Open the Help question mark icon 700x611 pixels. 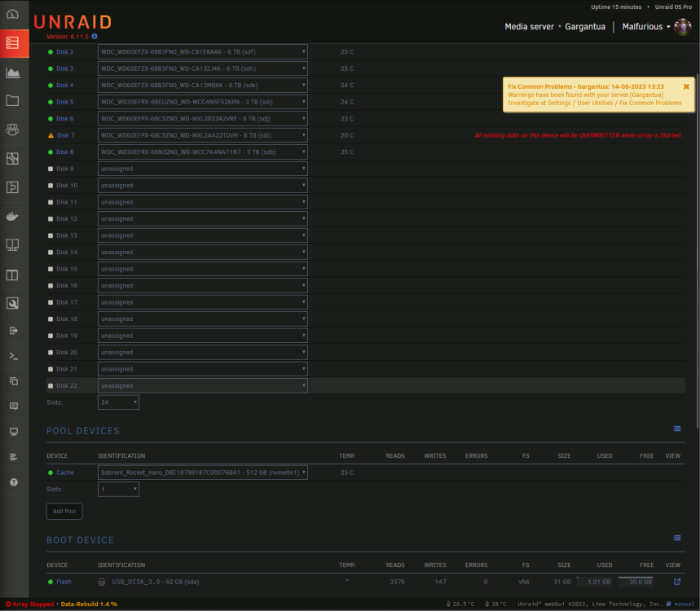[x=13, y=482]
